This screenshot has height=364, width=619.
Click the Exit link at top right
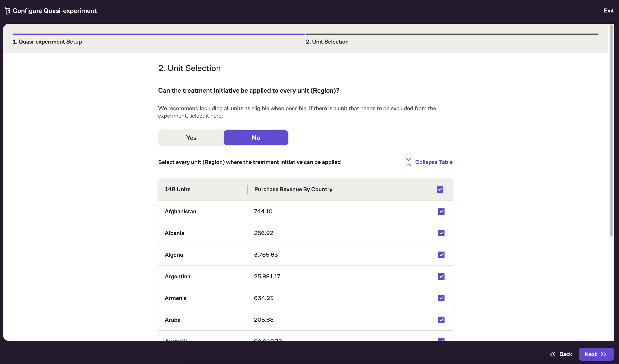coord(608,11)
